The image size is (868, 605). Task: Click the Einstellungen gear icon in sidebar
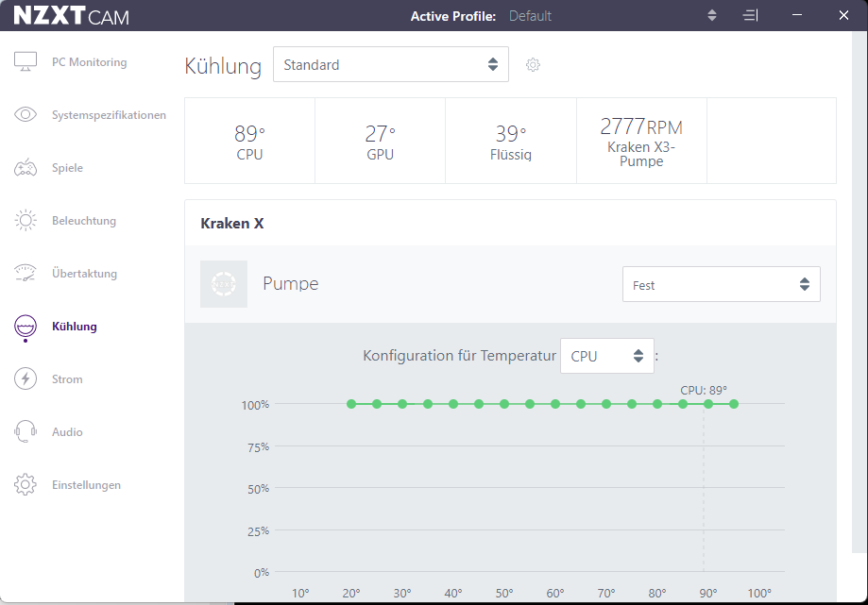click(26, 484)
